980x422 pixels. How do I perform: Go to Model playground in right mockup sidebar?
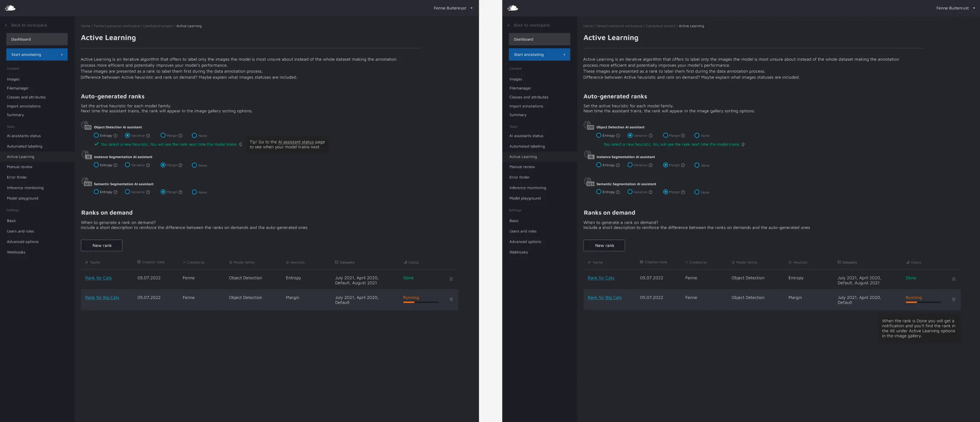point(525,198)
